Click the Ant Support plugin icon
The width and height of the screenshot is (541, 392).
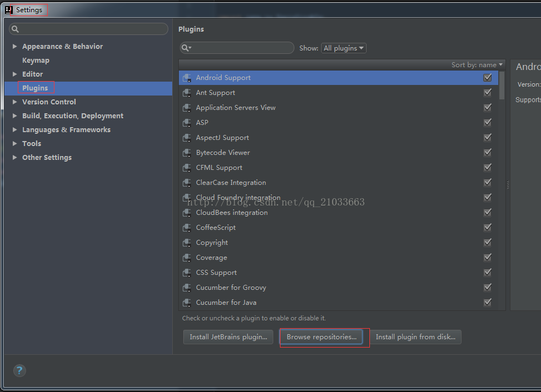[x=187, y=93]
